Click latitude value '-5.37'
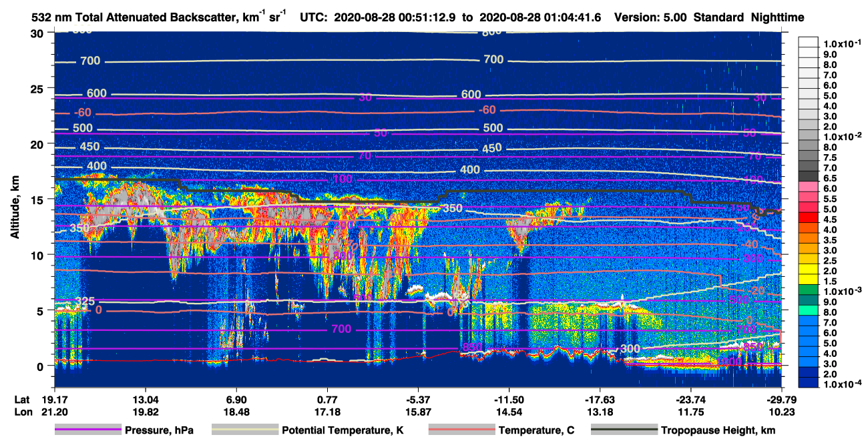This screenshot has height=445, width=868. click(417, 399)
